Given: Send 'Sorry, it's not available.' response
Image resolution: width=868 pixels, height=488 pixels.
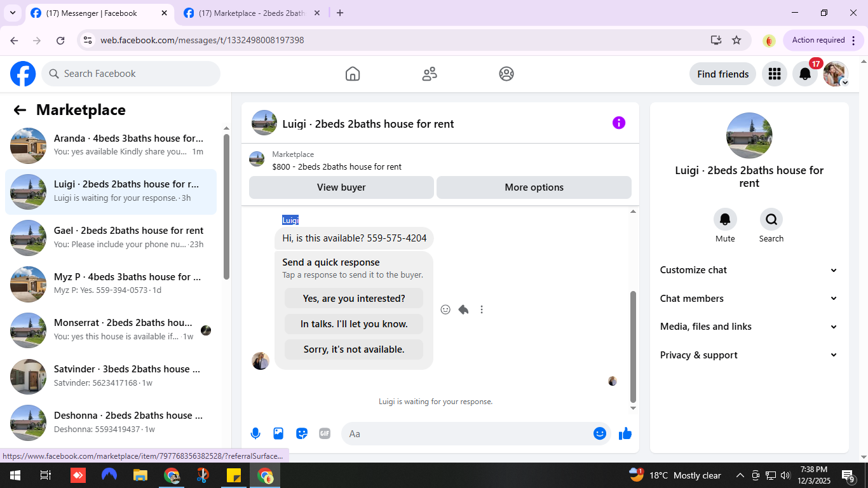Looking at the screenshot, I should pos(354,349).
